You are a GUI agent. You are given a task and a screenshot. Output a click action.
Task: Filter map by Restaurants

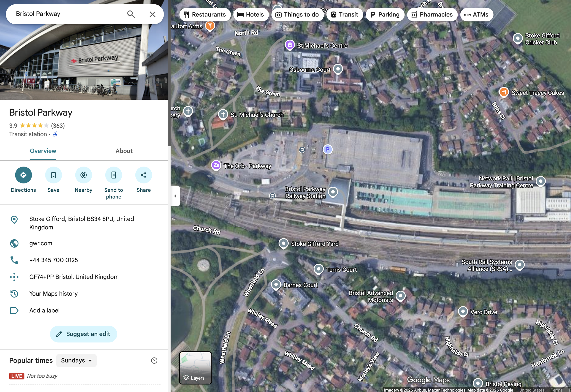tap(205, 15)
